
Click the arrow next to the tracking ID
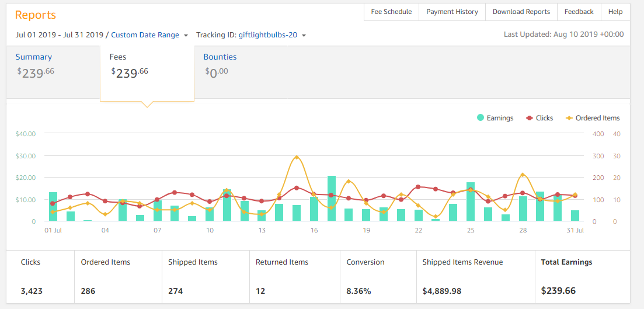[304, 36]
